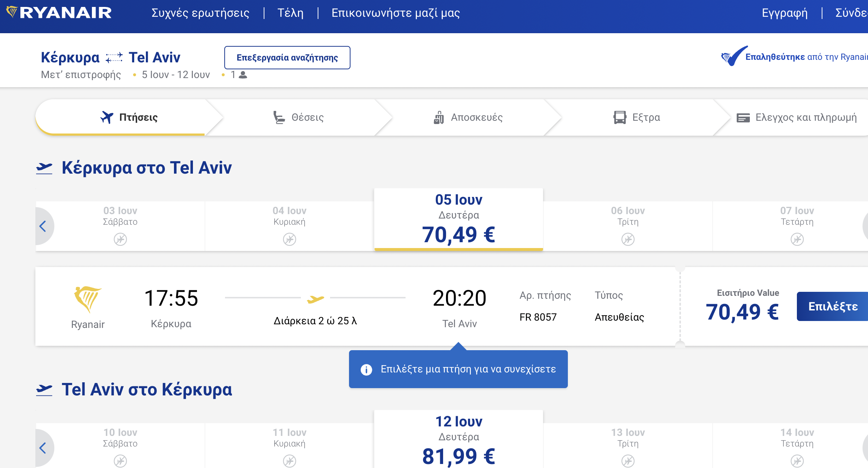Click the payment card icon for Ελεγχος και πληρωμή

[x=743, y=117]
